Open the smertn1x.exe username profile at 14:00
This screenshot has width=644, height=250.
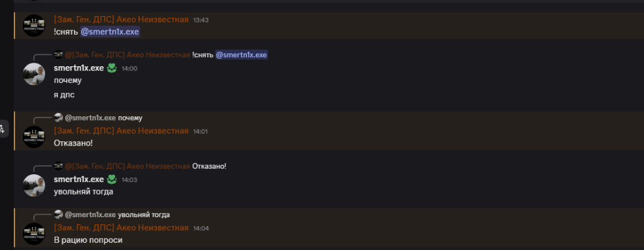(79, 68)
